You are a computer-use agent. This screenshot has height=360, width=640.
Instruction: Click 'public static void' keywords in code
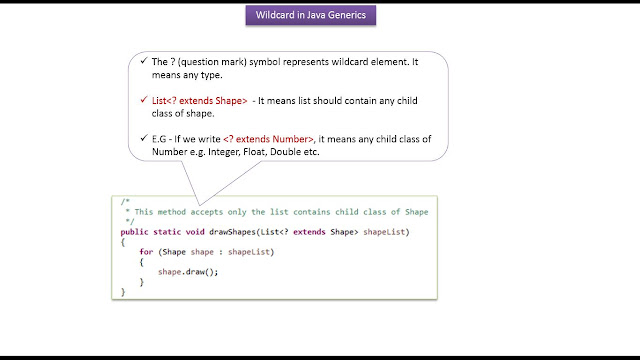tap(162, 232)
